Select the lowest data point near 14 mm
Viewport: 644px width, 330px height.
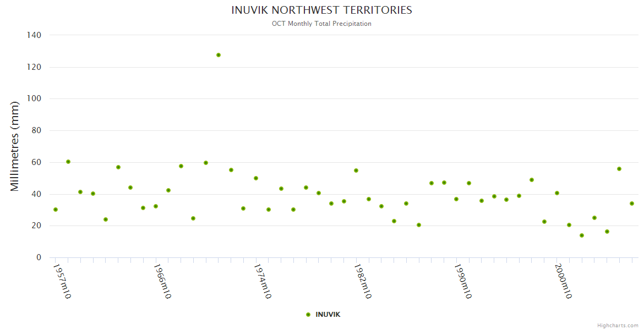coord(582,235)
